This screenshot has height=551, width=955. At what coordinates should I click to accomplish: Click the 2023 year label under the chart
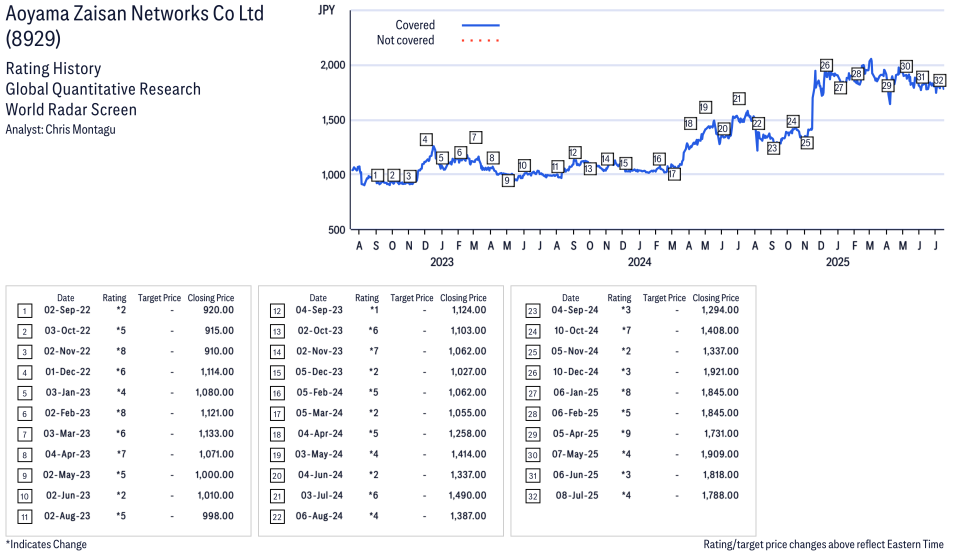pos(442,262)
